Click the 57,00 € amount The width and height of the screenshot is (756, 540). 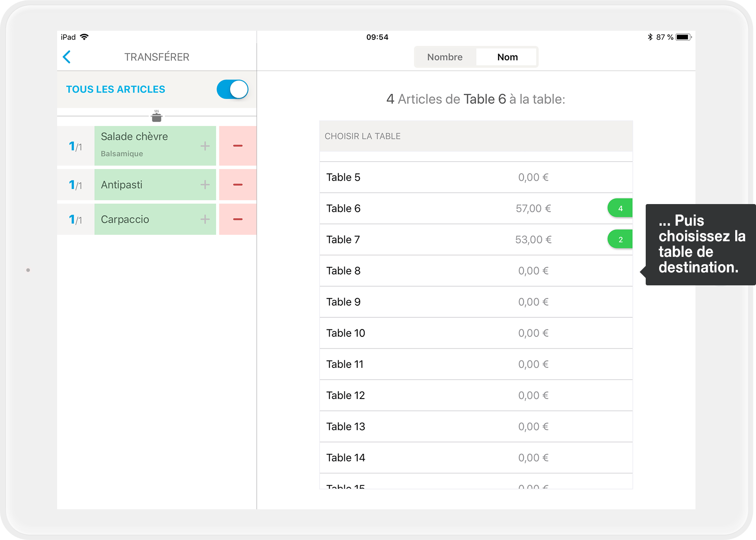point(533,209)
